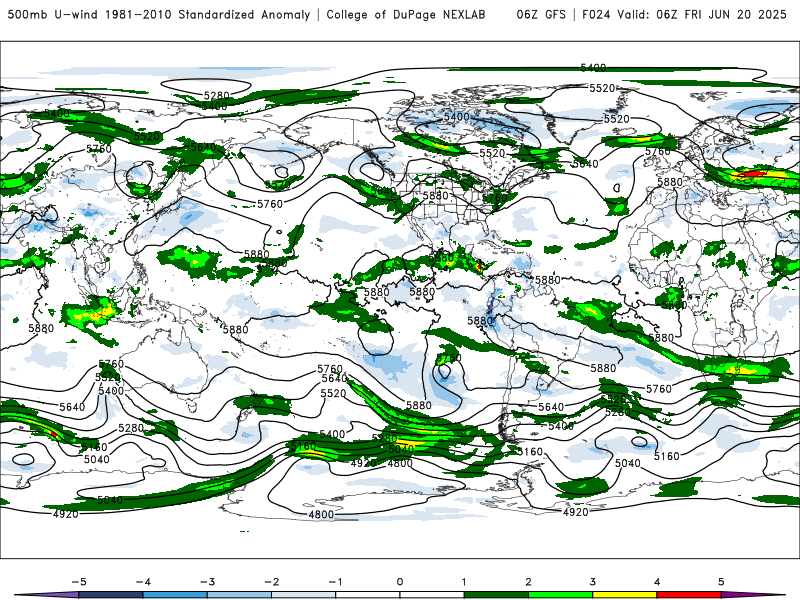Select the red swatch between 4 and 5
Image resolution: width=800 pixels, height=600 pixels.
point(689,595)
